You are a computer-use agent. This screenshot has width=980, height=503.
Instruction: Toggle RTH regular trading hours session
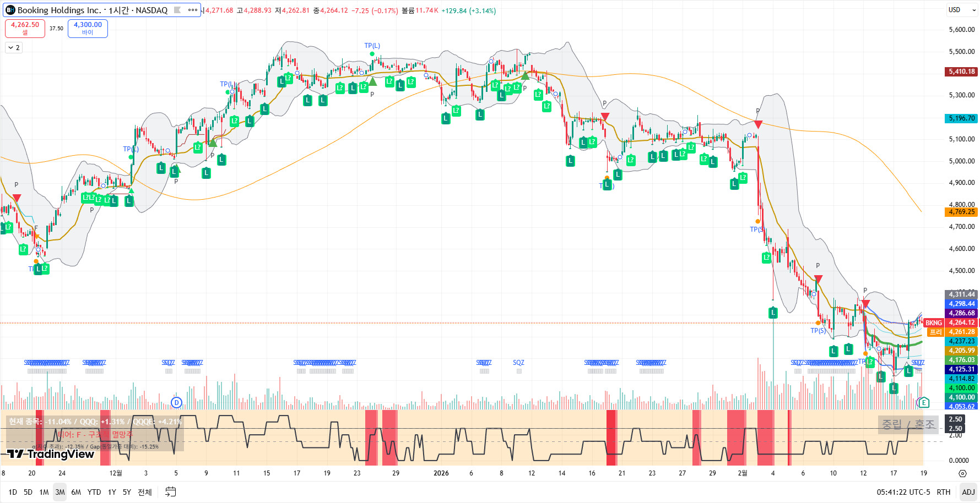[943, 492]
